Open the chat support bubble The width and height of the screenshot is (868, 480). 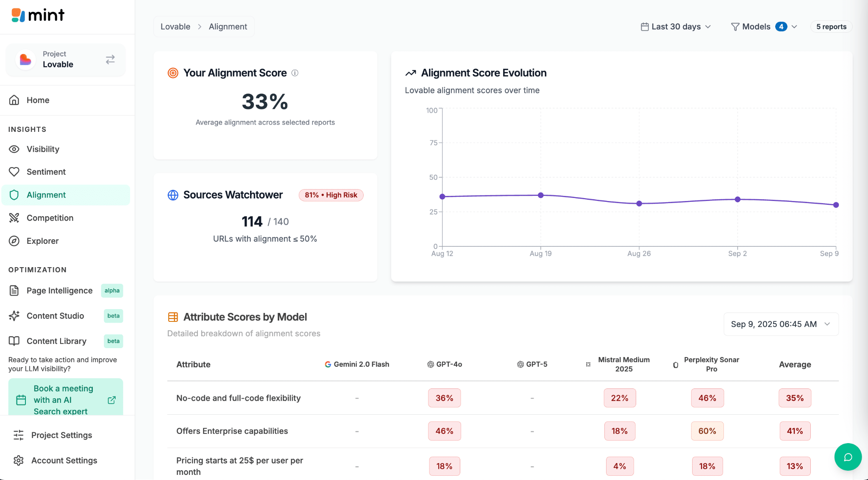848,457
